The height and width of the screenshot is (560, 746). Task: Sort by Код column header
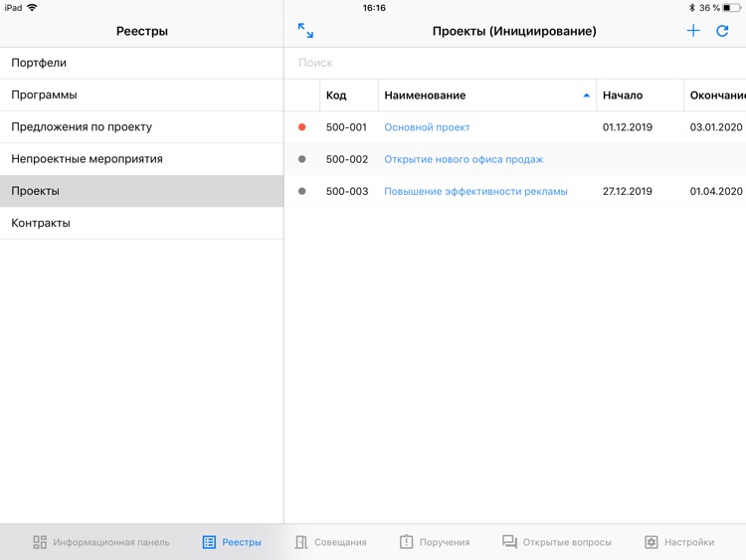tap(349, 95)
